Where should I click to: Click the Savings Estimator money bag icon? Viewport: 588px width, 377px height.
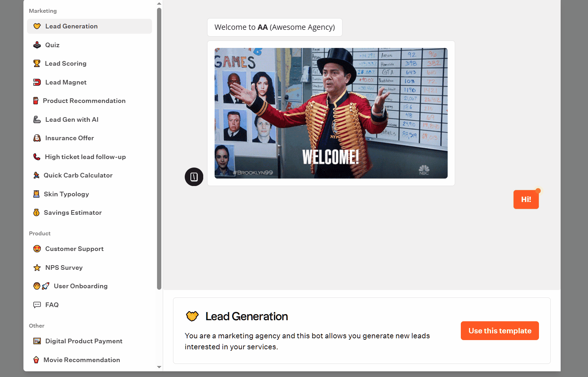(x=36, y=213)
